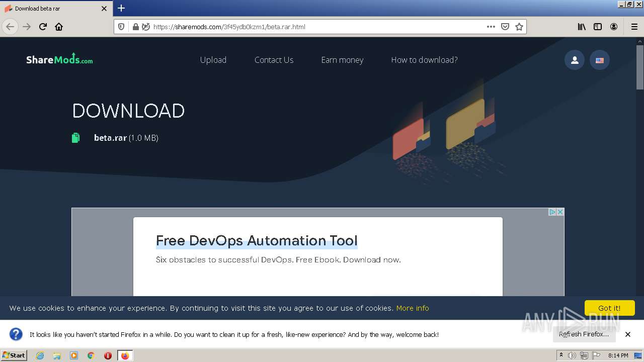Click the ad text about Six obstacles
644x362 pixels.
tap(278, 260)
